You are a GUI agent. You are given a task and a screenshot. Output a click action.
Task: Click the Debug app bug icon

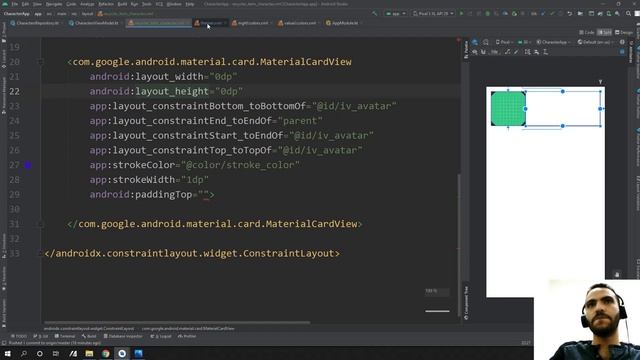click(487, 13)
